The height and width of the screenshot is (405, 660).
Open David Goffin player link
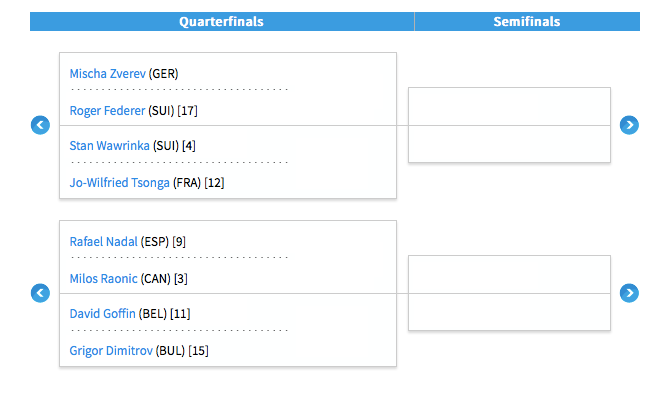pyautogui.click(x=102, y=314)
